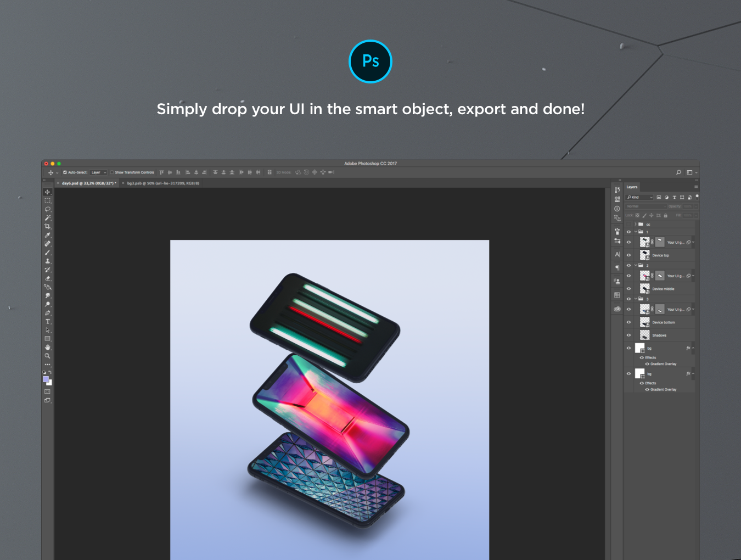
Task: Enable Show Transform Controls checkbox
Action: [x=112, y=172]
